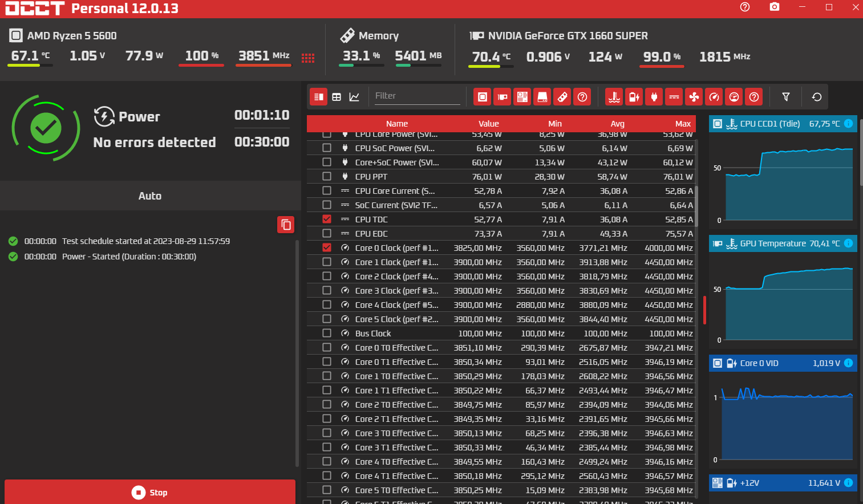This screenshot has height=504, width=863.
Task: Copy the test log to clipboard
Action: (x=286, y=225)
